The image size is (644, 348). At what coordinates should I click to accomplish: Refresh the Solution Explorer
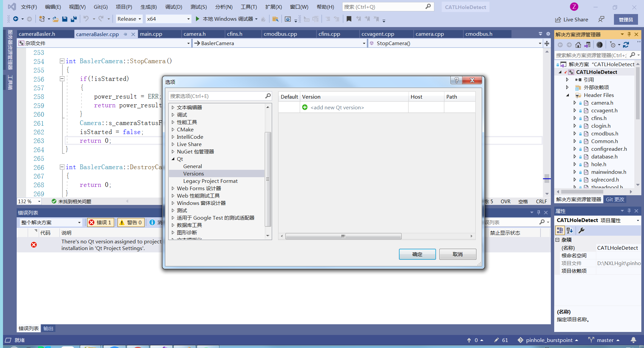tap(626, 44)
